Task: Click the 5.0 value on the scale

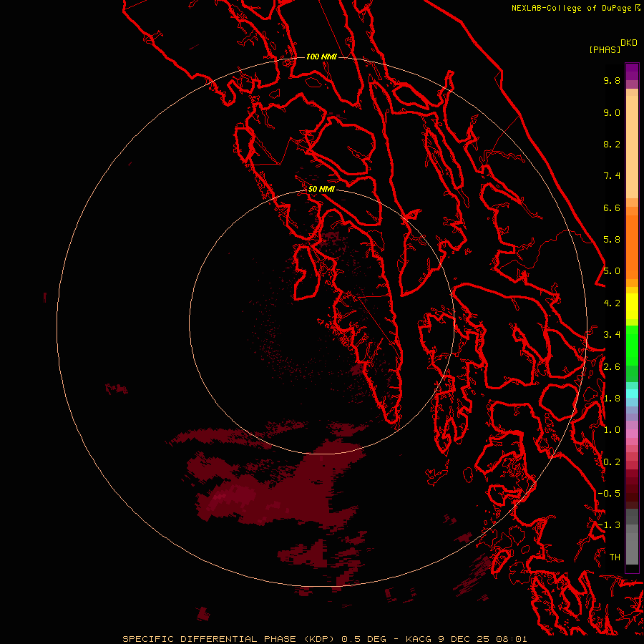Action: tap(612, 271)
